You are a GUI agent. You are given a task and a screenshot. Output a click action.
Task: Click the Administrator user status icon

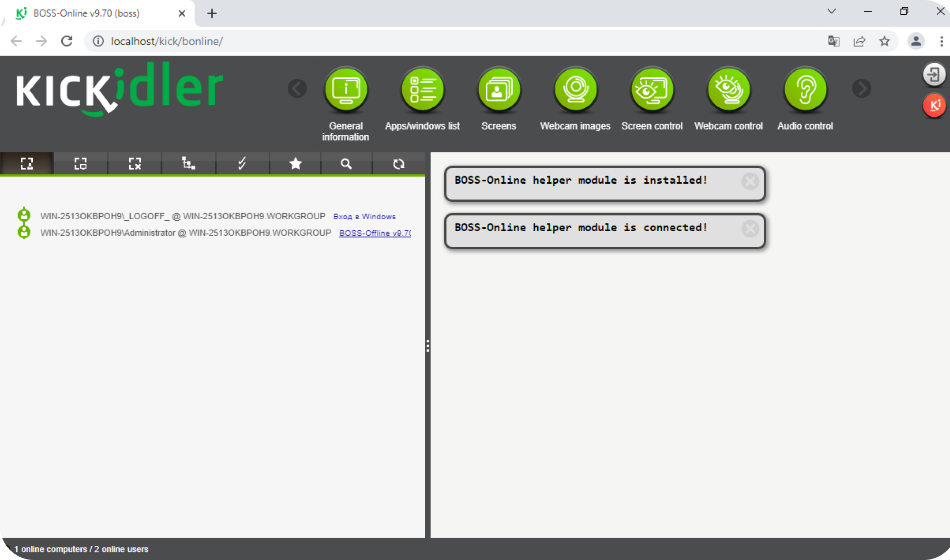pos(24,232)
